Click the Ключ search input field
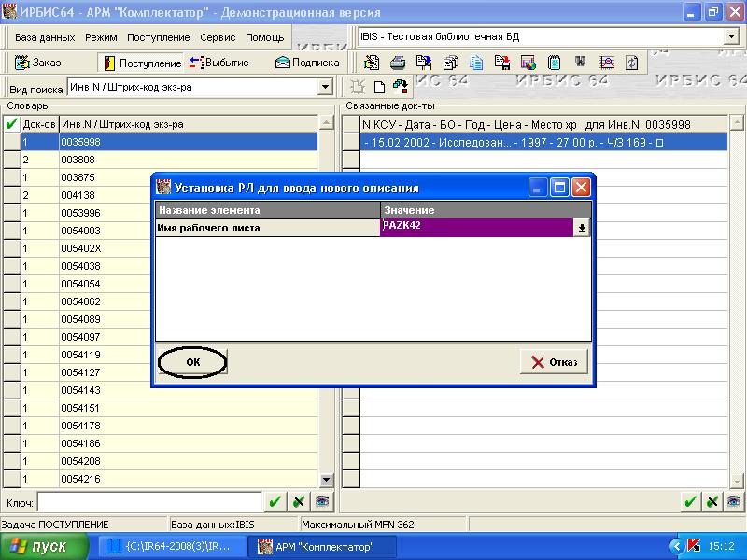Viewport: 747px width, 560px height. coord(148,501)
